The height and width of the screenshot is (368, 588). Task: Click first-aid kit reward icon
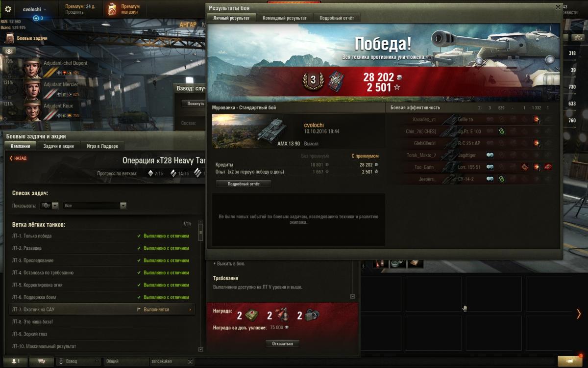pyautogui.click(x=252, y=315)
